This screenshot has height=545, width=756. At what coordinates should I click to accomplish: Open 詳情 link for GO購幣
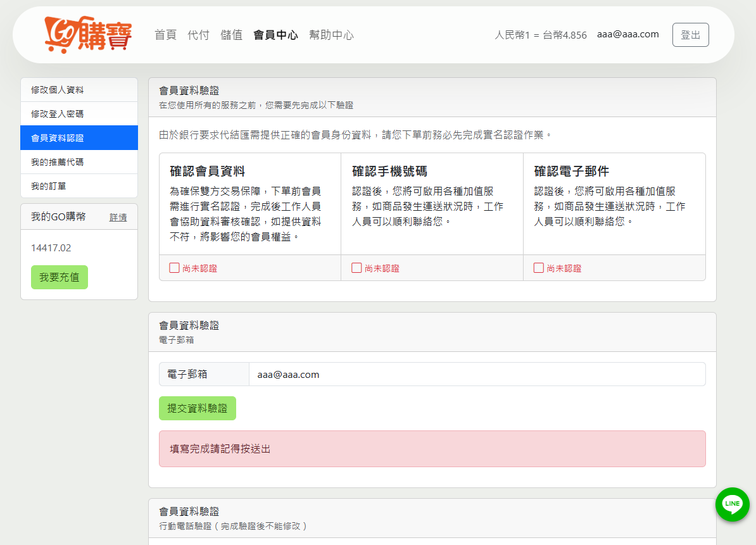pos(118,217)
